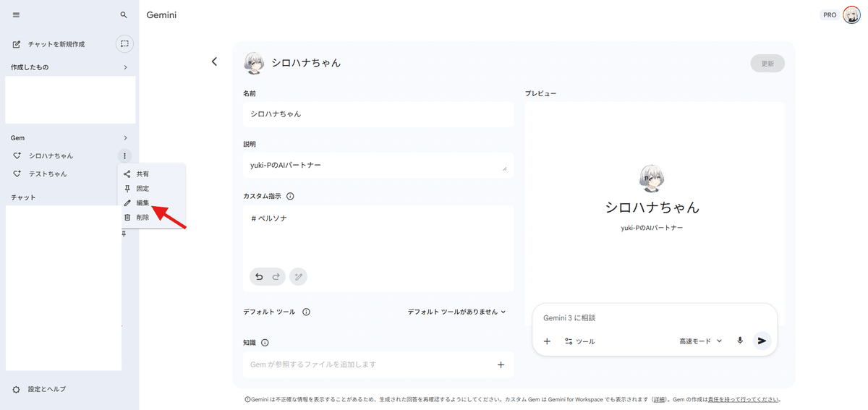Screen dimensions: 868x410
Task: Click the PRO badge
Action: click(830, 15)
